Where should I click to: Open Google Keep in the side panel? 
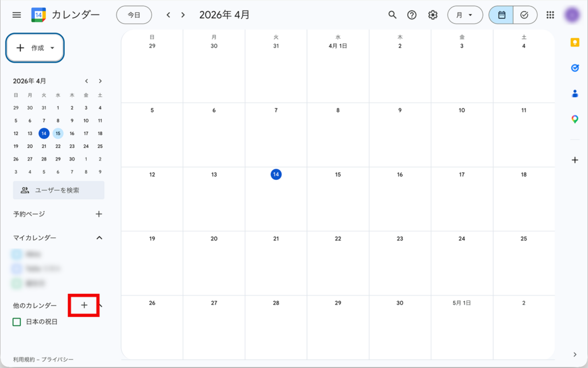tap(574, 41)
